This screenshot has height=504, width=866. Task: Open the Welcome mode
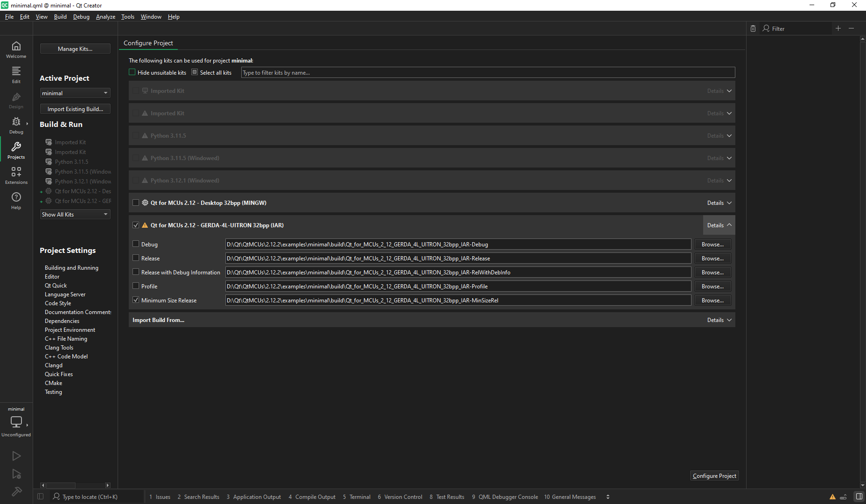[16, 49]
